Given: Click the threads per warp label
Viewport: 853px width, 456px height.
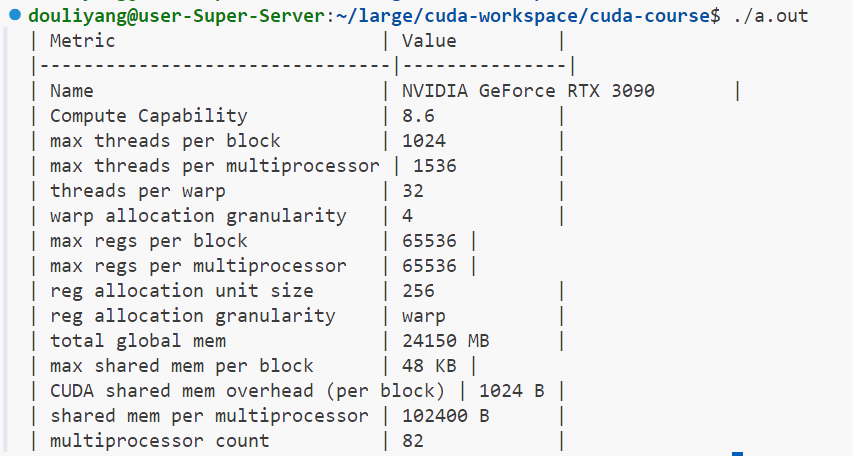Looking at the screenshot, I should tap(137, 191).
